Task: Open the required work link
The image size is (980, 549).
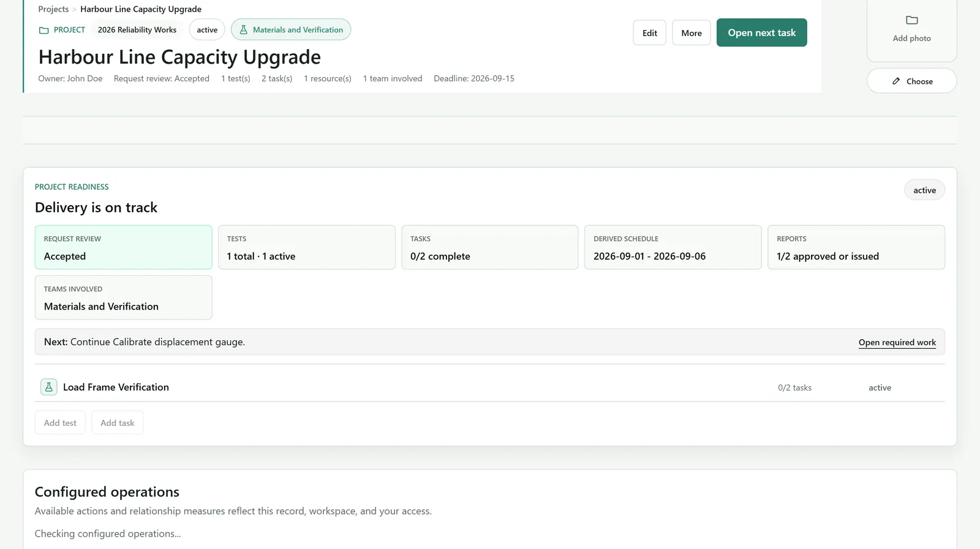Action: tap(897, 342)
